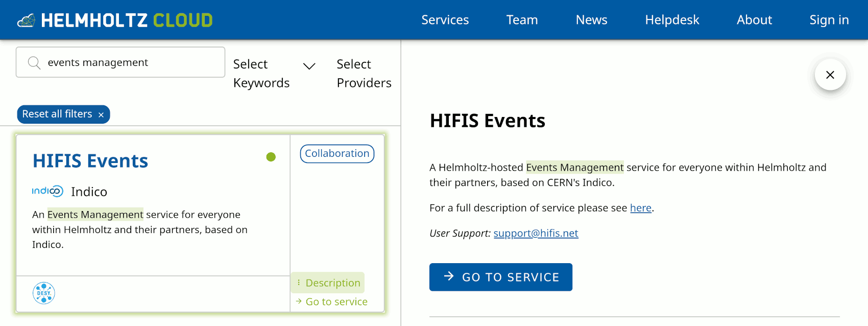
Task: Open the 'here' full description link
Action: [x=641, y=208]
